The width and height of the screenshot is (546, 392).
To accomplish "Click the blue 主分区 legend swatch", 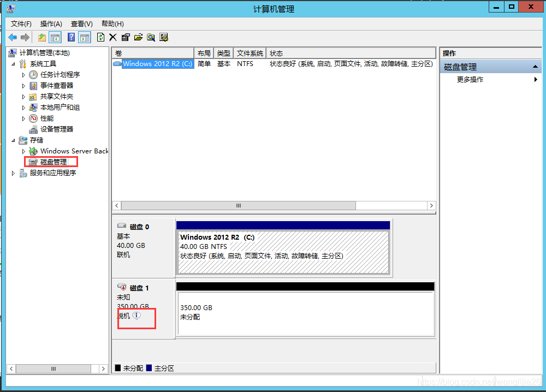I will (149, 368).
